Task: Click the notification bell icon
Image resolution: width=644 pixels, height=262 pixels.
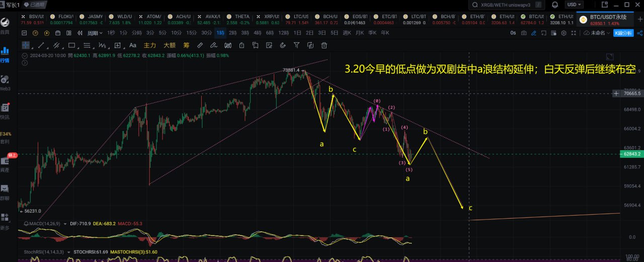Action: [555, 5]
